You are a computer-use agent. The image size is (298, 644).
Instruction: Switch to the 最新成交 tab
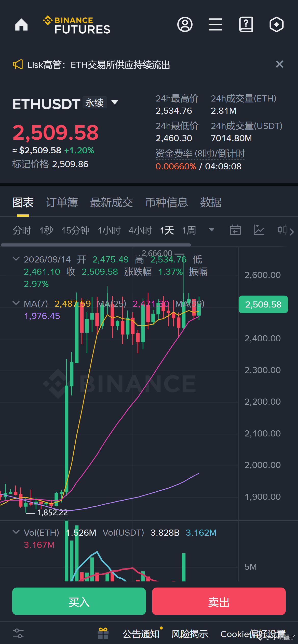pos(112,202)
